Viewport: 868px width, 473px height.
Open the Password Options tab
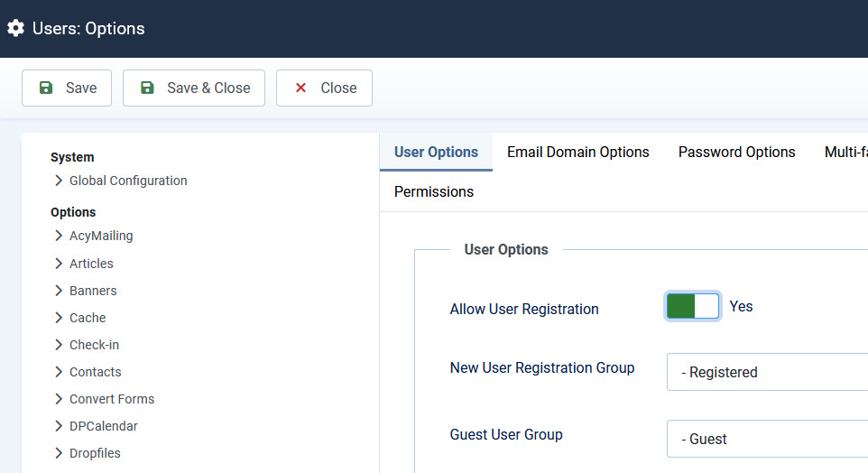tap(736, 152)
